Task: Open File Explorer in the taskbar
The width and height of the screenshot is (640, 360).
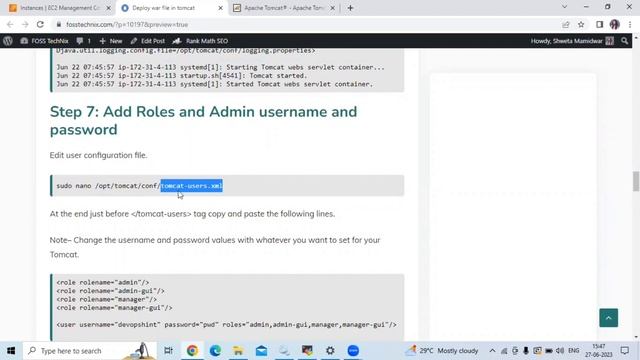Action: tap(238, 351)
